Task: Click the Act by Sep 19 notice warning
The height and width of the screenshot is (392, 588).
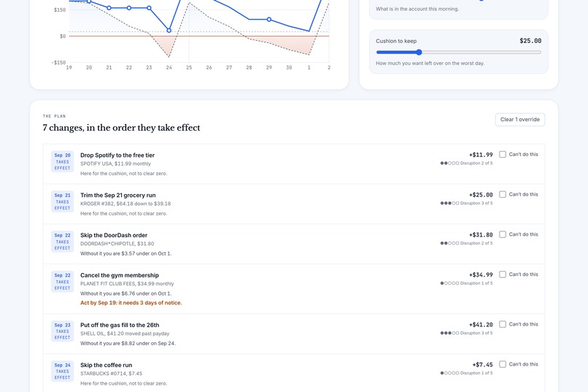Action: coord(131,303)
